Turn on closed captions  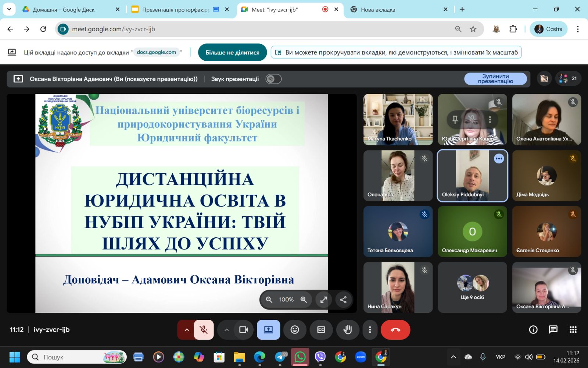(x=321, y=330)
